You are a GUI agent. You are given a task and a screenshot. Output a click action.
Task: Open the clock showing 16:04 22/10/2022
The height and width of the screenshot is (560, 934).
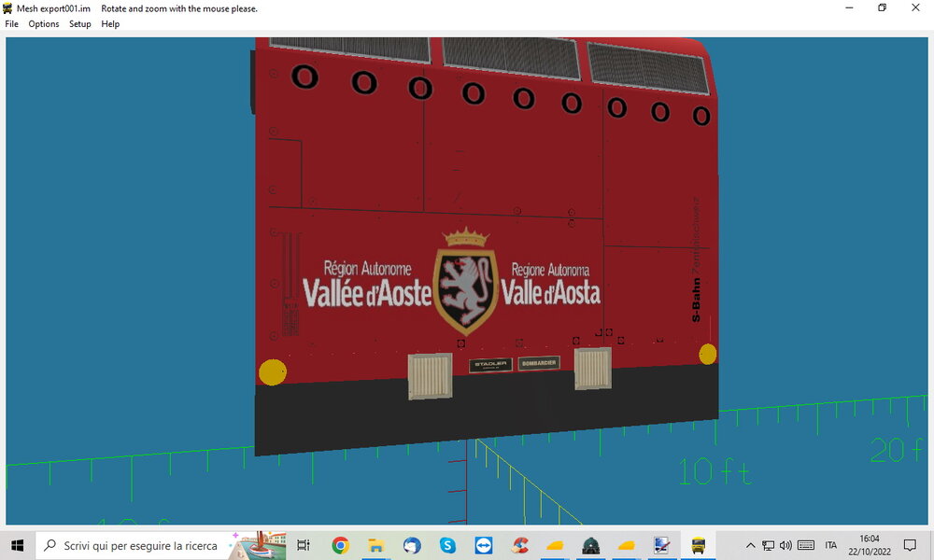(869, 545)
